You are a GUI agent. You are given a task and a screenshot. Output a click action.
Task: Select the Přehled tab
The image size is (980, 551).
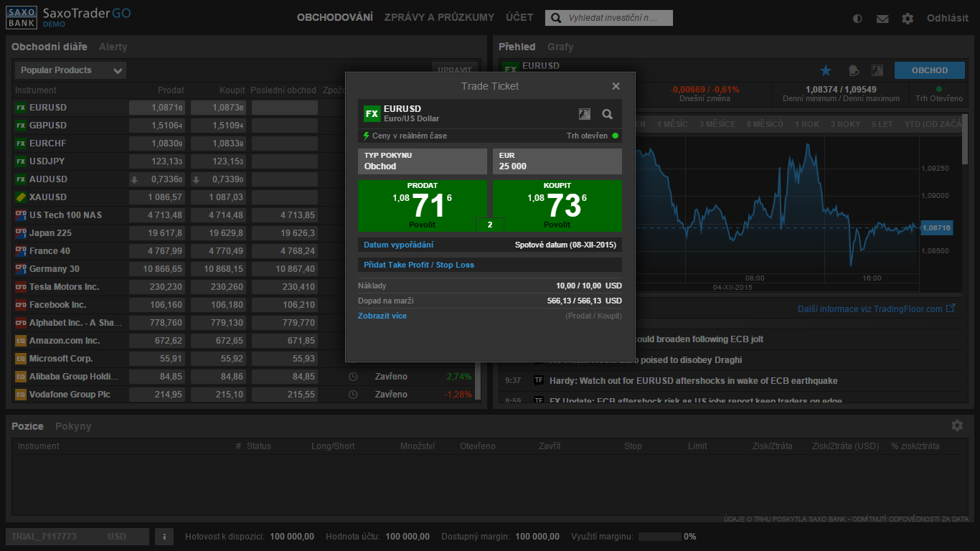(517, 47)
